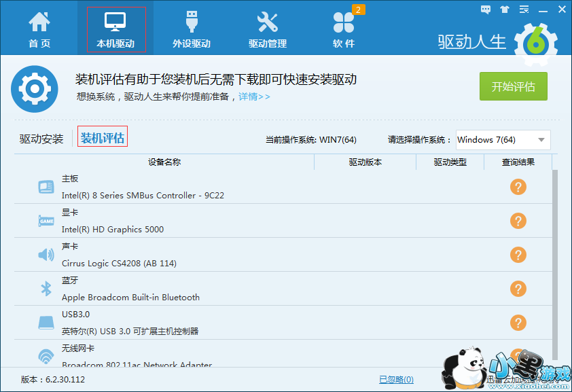The image size is (572, 392).
Task: Click the 蓝牙 Bluetooth icon
Action: coord(46,289)
